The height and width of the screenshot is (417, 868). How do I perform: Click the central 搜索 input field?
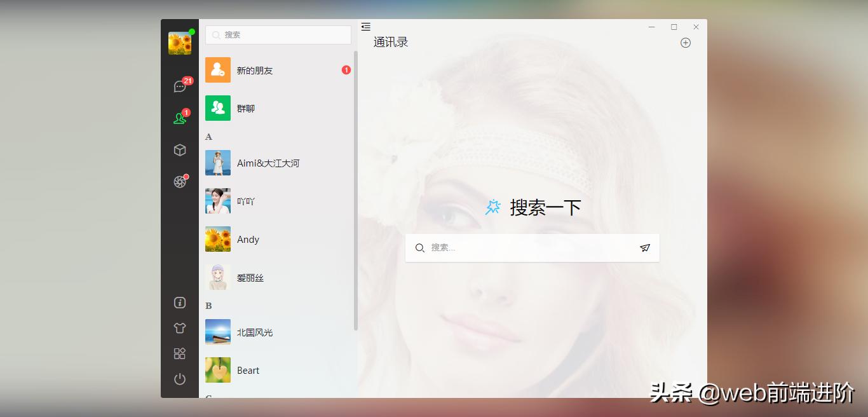tap(532, 248)
